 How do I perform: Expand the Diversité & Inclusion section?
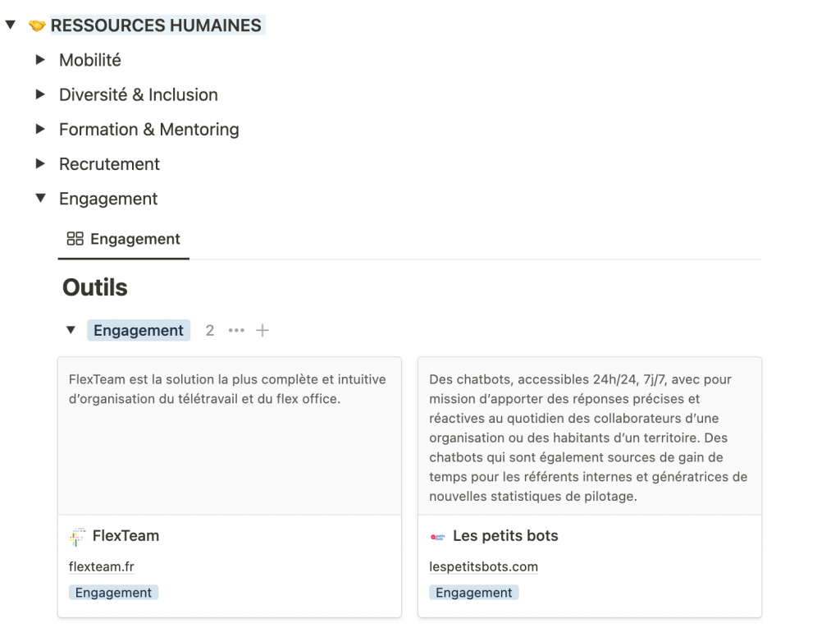[39, 94]
